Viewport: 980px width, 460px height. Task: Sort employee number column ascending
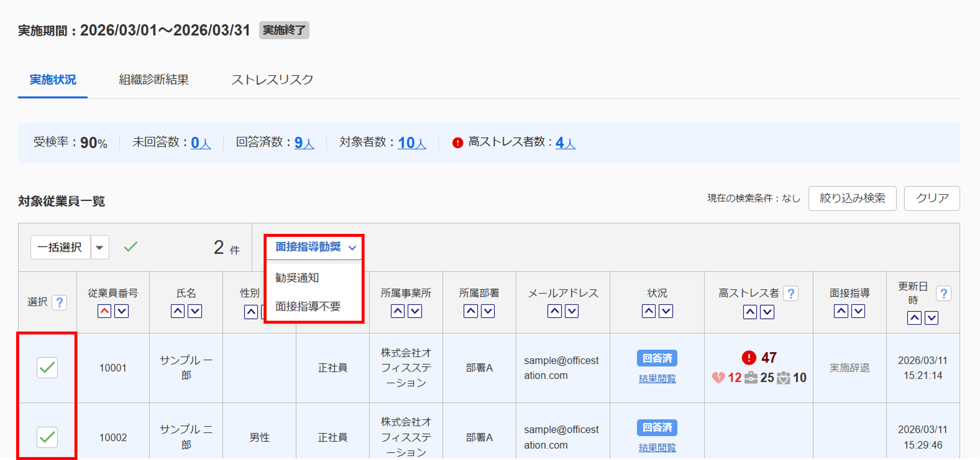tap(104, 311)
